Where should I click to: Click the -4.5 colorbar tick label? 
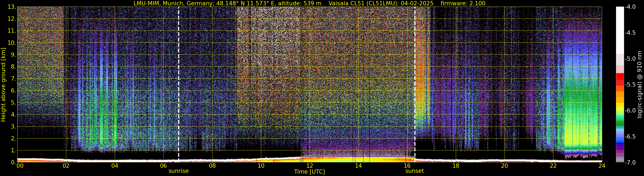pos(630,33)
